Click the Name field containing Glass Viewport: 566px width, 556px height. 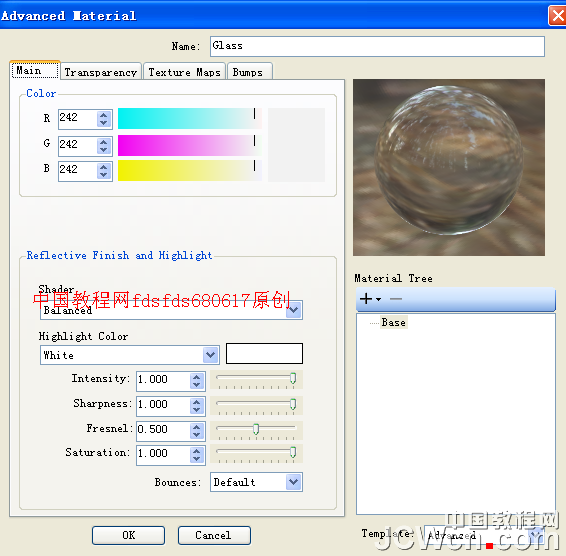377,46
